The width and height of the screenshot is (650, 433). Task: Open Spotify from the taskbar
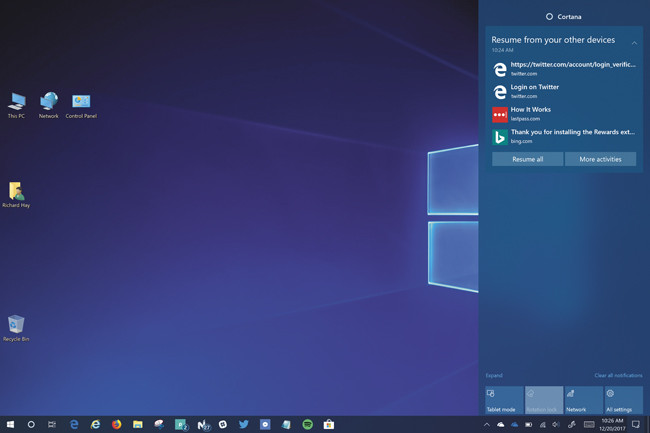[x=307, y=424]
